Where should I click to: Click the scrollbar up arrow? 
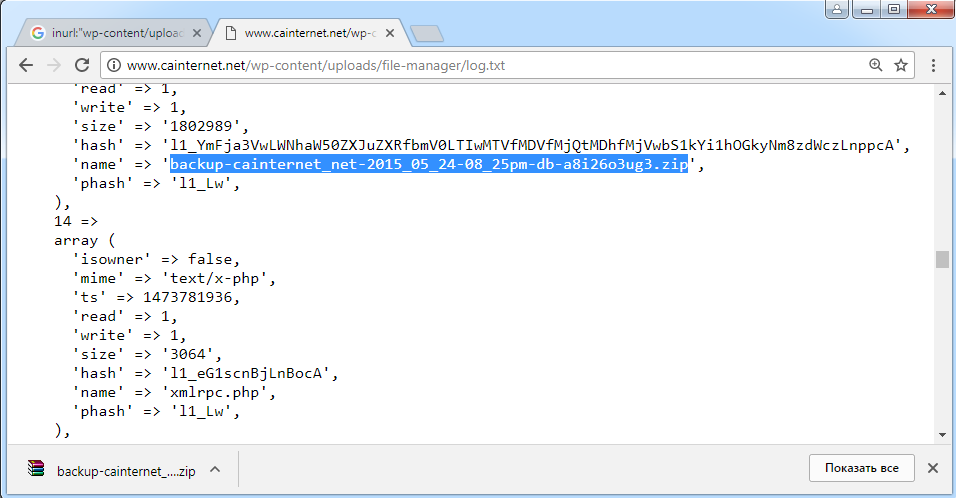coord(943,93)
